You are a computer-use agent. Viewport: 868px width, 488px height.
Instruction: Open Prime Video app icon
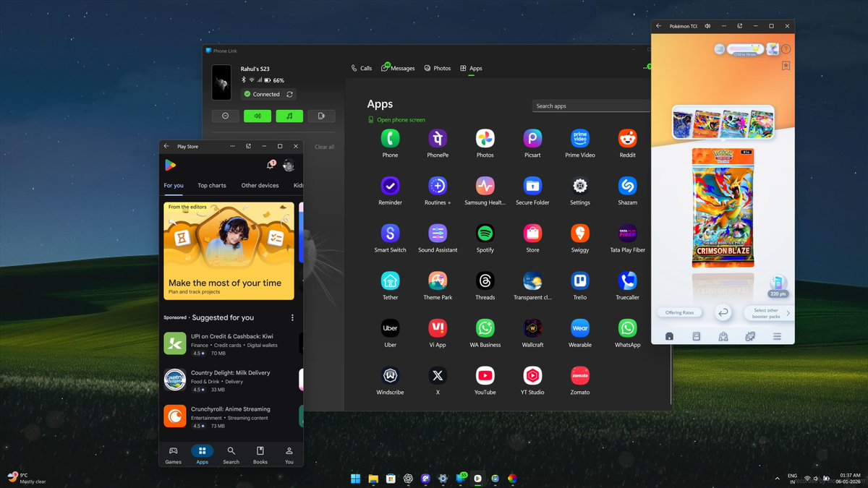tap(580, 138)
